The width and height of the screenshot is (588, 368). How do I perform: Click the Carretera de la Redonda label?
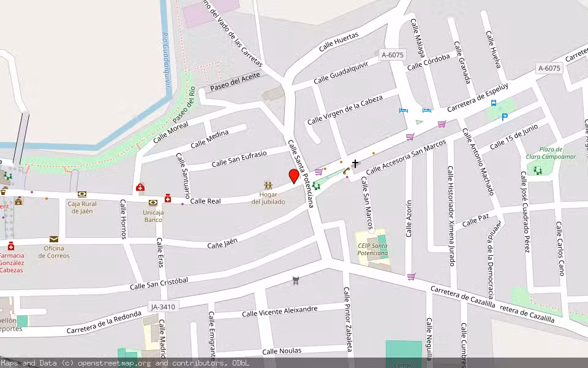(104, 323)
